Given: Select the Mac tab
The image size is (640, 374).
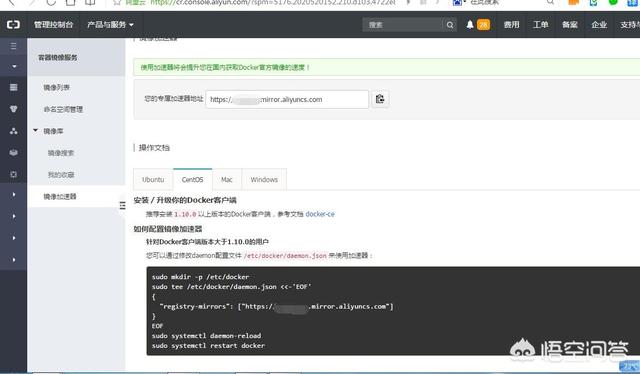Looking at the screenshot, I should click(227, 180).
